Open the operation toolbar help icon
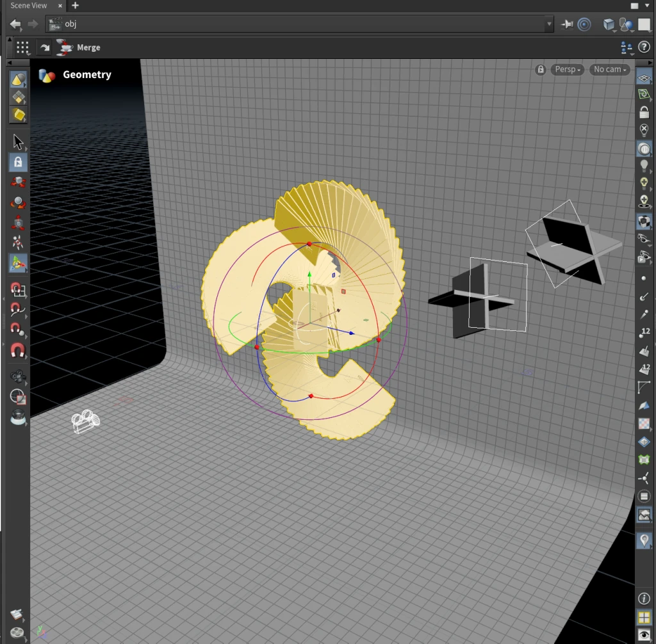The width and height of the screenshot is (656, 644). [x=644, y=47]
